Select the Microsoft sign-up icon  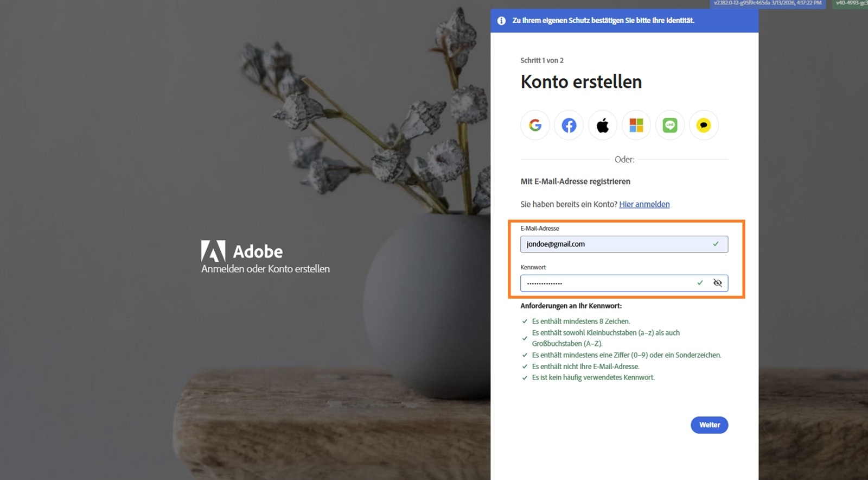pyautogui.click(x=636, y=125)
